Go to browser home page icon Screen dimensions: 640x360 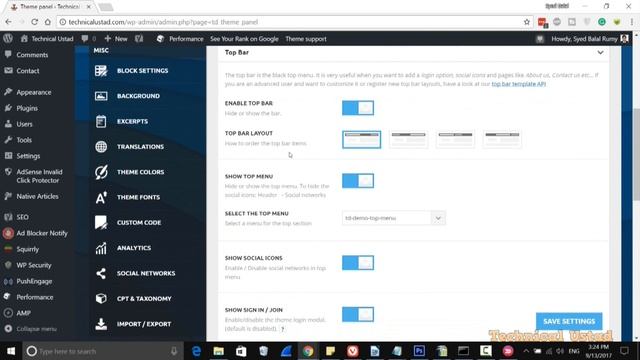click(x=48, y=22)
